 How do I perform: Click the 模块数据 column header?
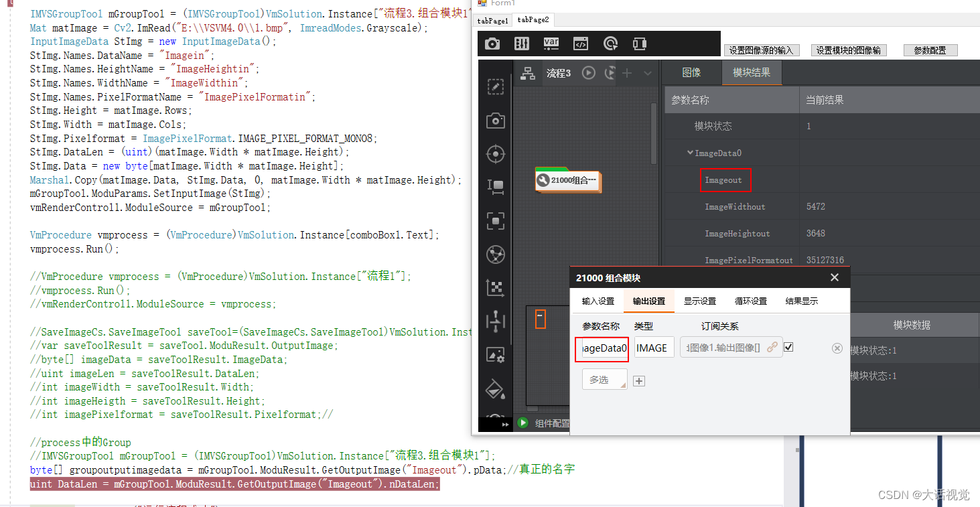click(x=912, y=325)
